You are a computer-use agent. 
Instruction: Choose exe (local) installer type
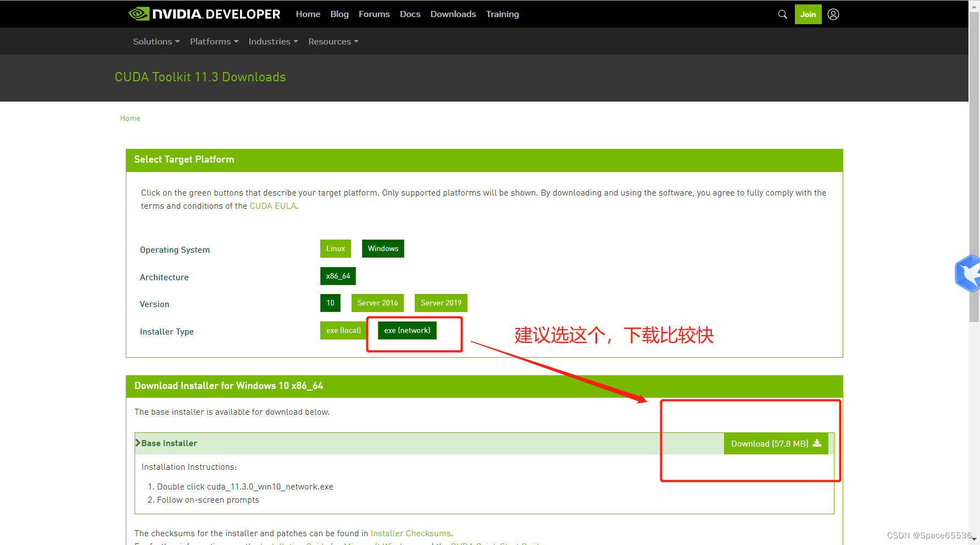(x=343, y=330)
